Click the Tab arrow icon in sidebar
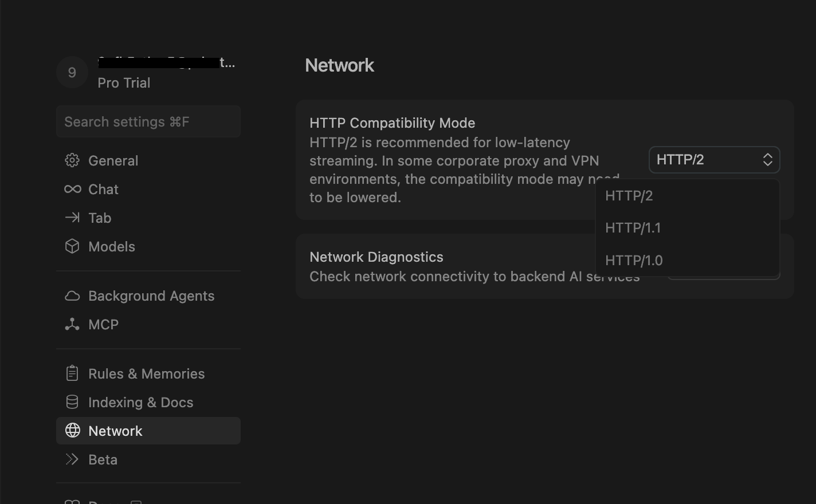Screen dimensions: 816x504 click(72, 218)
